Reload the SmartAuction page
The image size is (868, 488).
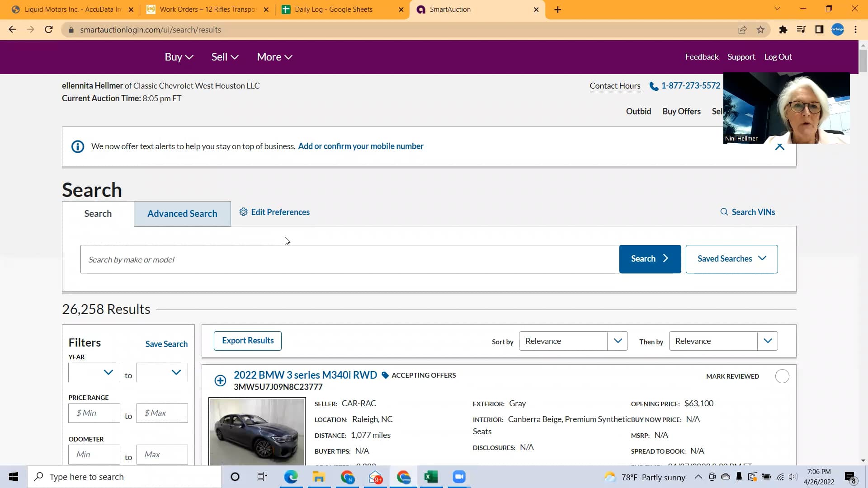tap(49, 30)
